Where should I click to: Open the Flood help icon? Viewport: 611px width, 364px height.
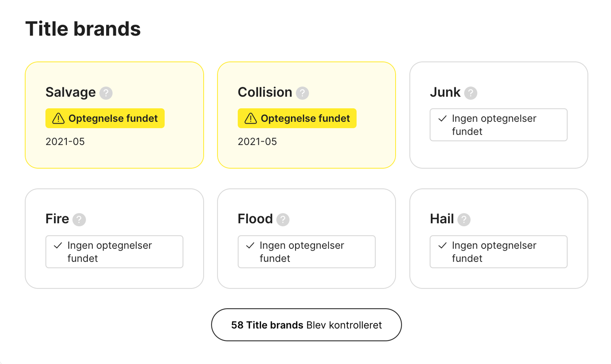(283, 220)
